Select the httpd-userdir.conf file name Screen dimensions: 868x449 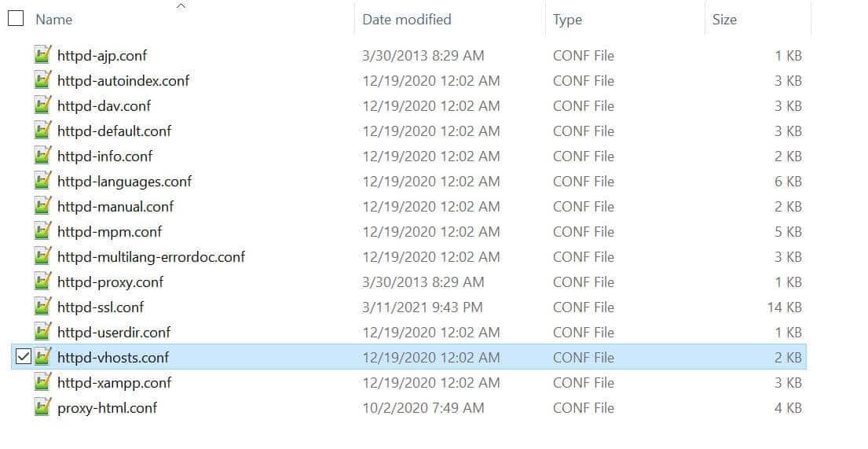(114, 332)
